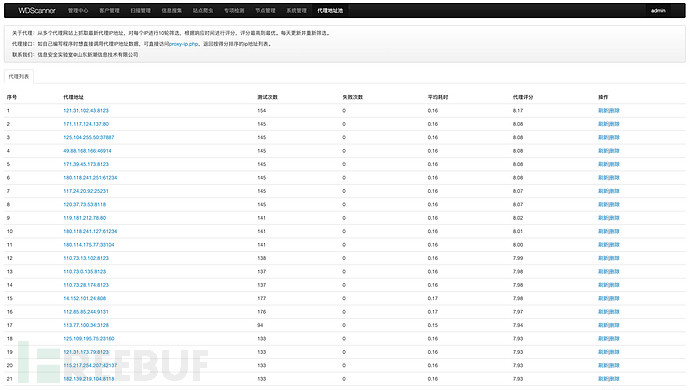Open proxy 180.118.241.127:61234
The height and width of the screenshot is (390, 690).
[x=90, y=232]
